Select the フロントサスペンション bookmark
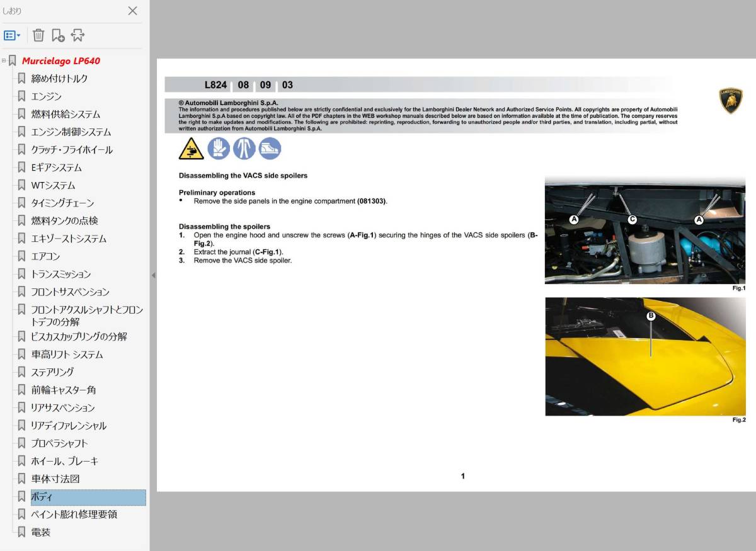 [70, 292]
